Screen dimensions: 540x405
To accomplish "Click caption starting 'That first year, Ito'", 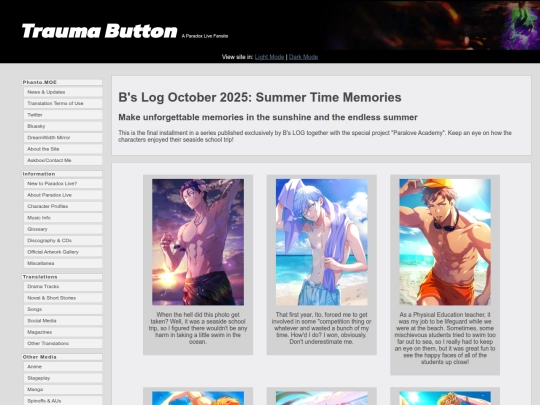I will [x=322, y=328].
